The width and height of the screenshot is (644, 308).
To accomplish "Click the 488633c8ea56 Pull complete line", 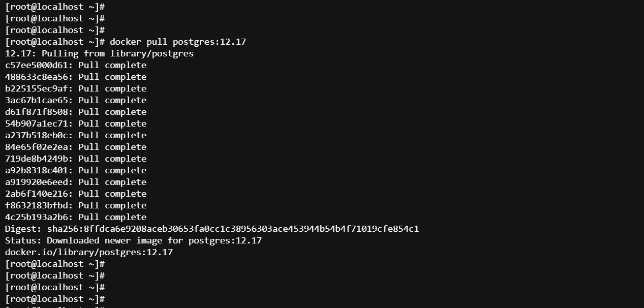I will click(76, 77).
